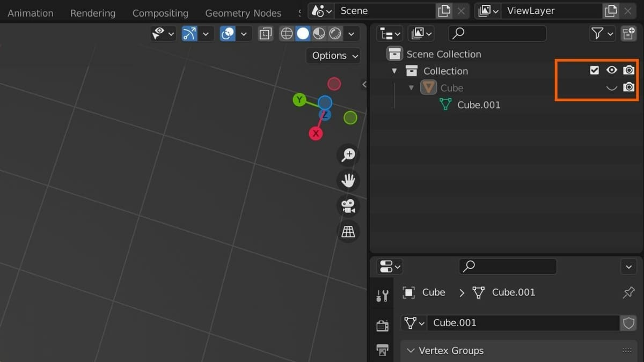
Task: Open Output properties tab printer icon
Action: tap(382, 350)
